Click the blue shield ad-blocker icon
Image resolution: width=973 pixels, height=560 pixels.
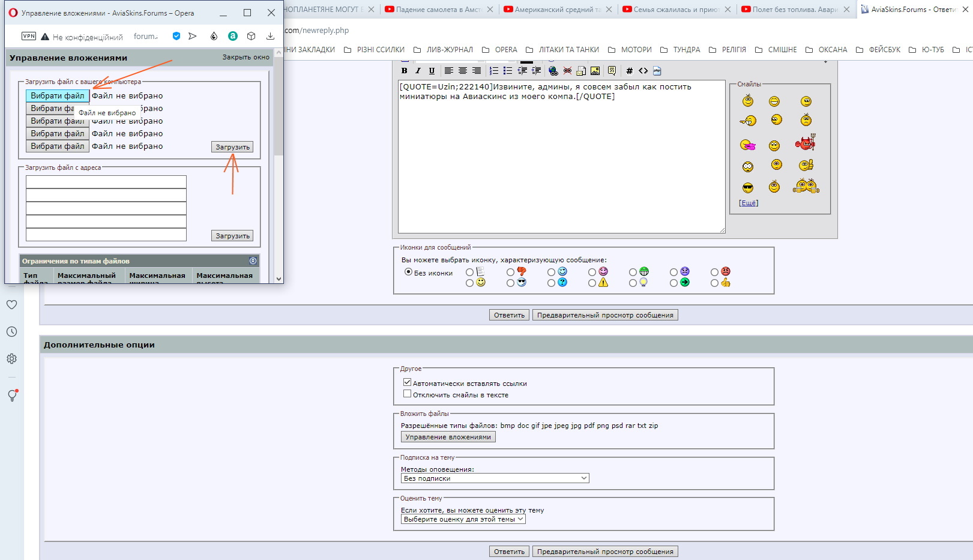[176, 36]
